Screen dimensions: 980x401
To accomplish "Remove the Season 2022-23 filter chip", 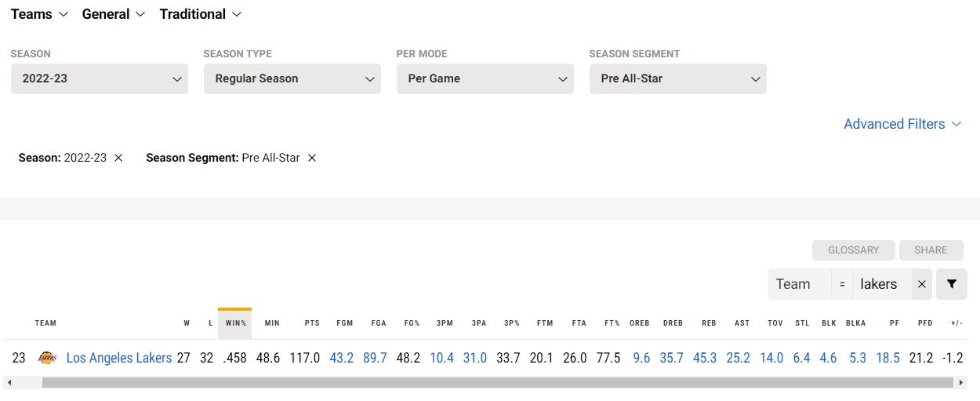I will pyautogui.click(x=118, y=158).
